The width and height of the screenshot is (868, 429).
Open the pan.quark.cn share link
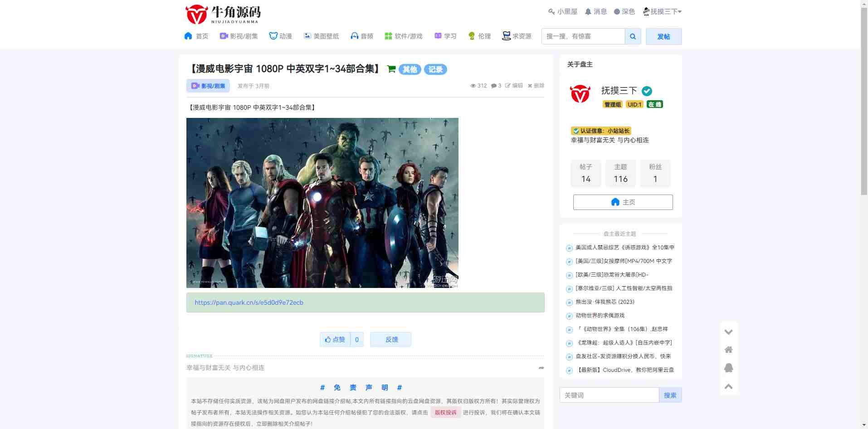pos(249,302)
